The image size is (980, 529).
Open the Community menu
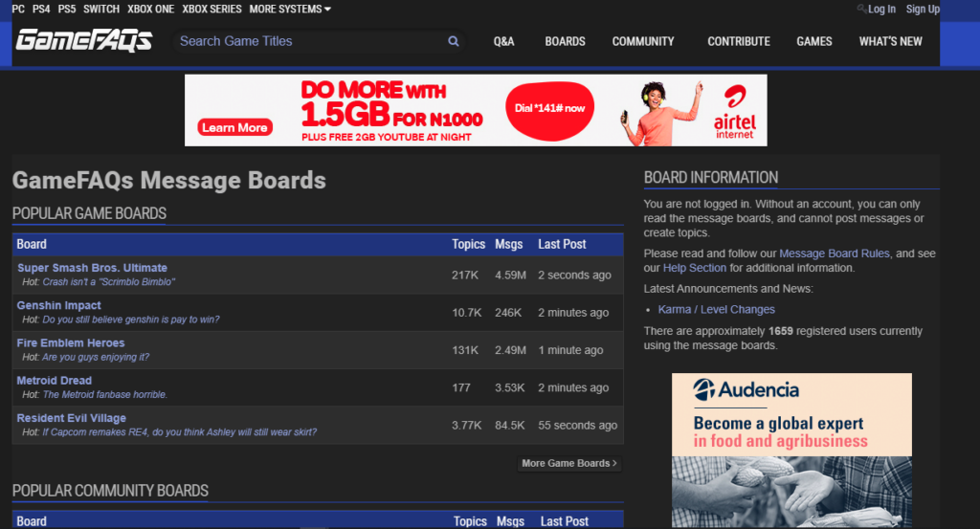pos(643,41)
